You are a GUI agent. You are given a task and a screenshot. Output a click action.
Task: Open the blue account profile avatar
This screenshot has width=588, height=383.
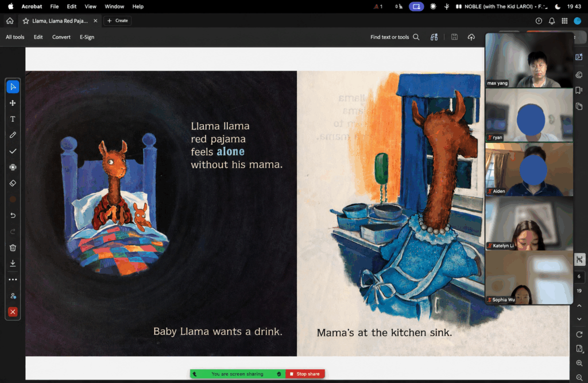tap(578, 21)
